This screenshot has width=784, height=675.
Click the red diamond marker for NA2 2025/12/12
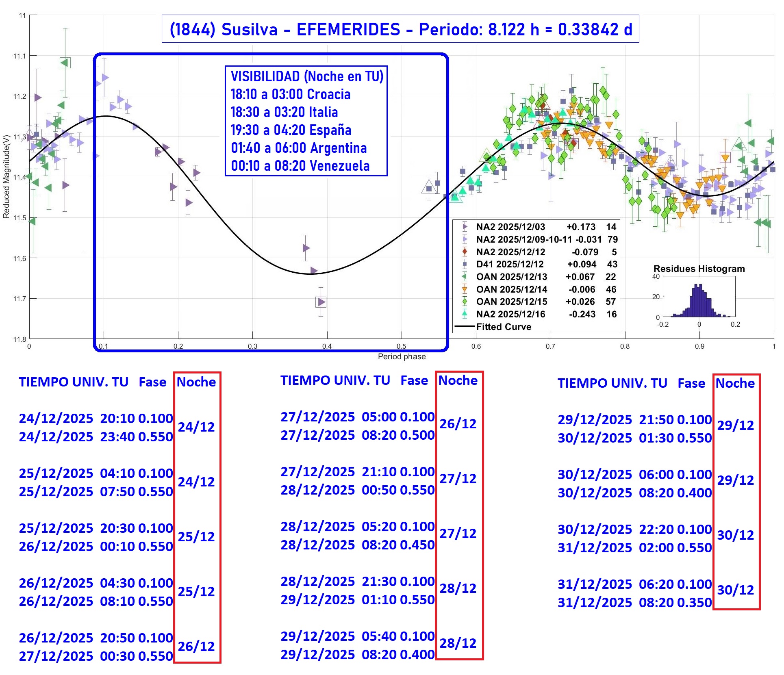coord(465,252)
